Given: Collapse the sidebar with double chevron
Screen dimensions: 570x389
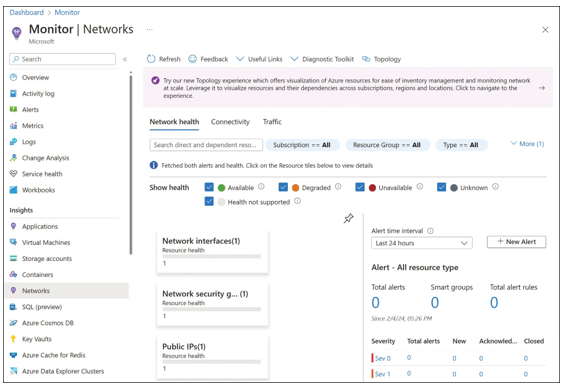Looking at the screenshot, I should (125, 59).
